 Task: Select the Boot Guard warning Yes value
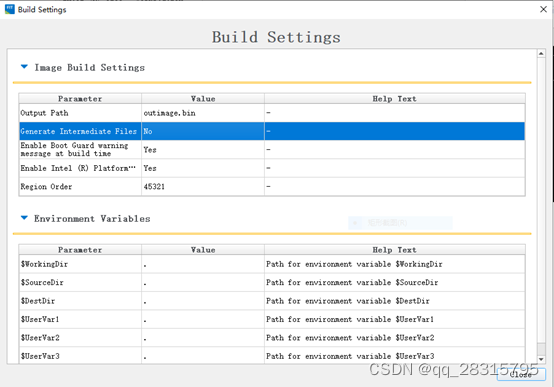pyautogui.click(x=203, y=149)
